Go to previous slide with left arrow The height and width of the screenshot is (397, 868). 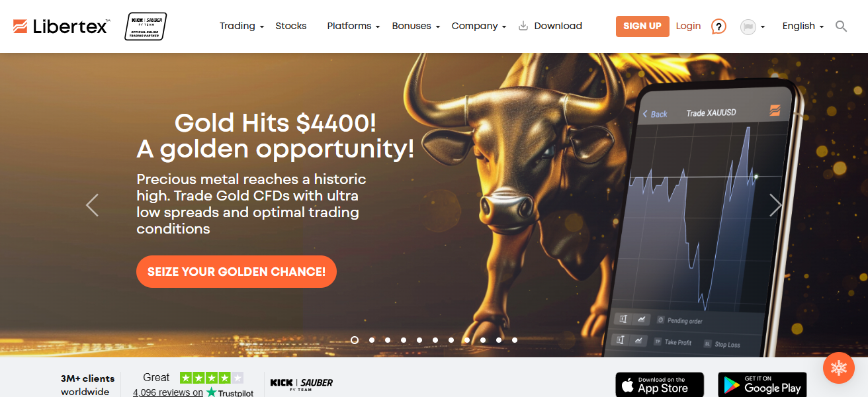tap(92, 205)
